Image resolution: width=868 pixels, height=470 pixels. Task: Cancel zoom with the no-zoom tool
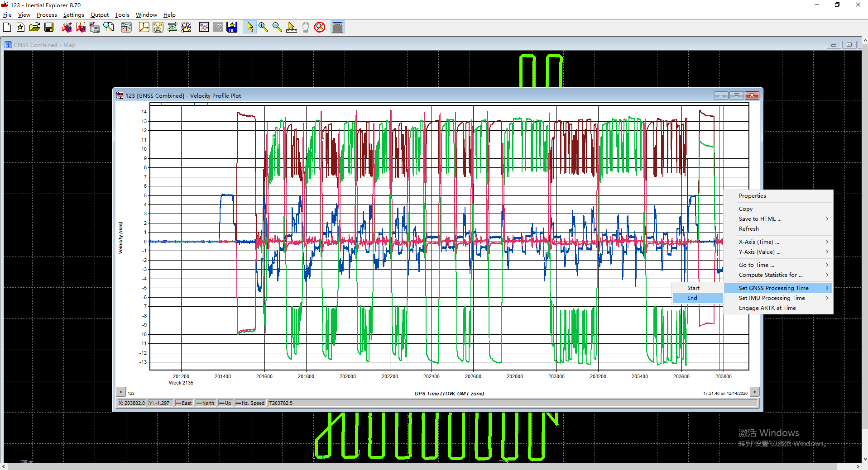[x=320, y=27]
